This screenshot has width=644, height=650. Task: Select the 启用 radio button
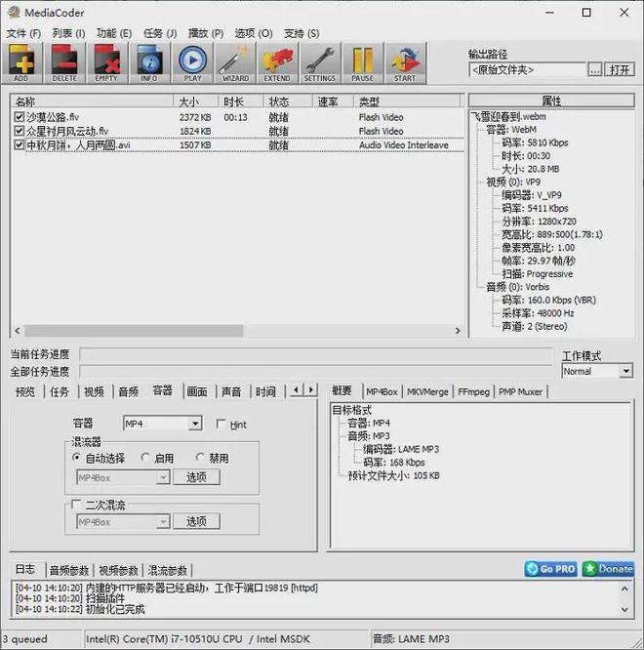coord(145,458)
